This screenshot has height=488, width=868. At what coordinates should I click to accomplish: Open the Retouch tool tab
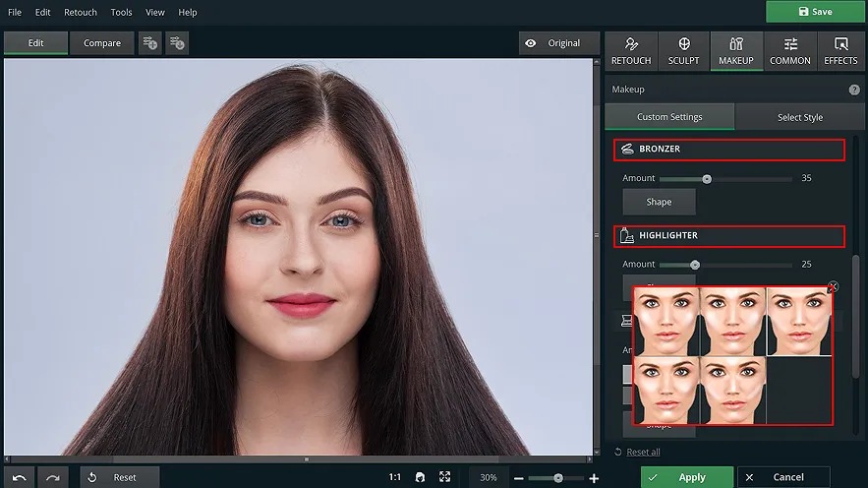pyautogui.click(x=631, y=51)
